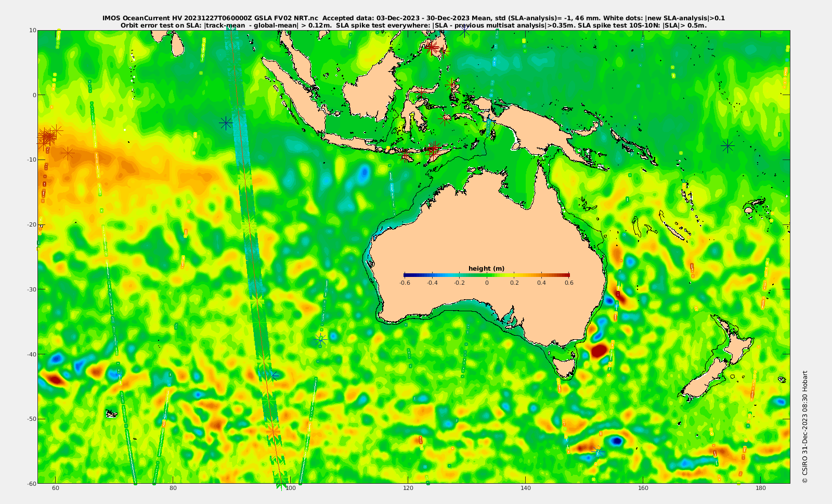Click the colorbar tick label 0.6
Image resolution: width=832 pixels, height=504 pixels.
coord(569,283)
